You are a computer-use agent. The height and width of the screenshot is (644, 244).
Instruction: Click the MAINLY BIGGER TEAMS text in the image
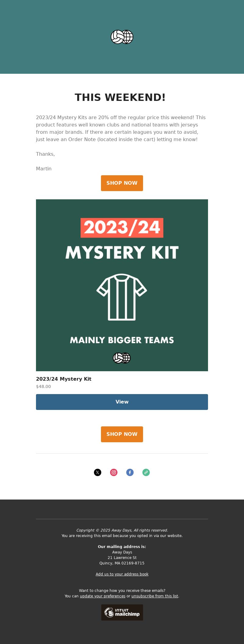[x=122, y=340]
